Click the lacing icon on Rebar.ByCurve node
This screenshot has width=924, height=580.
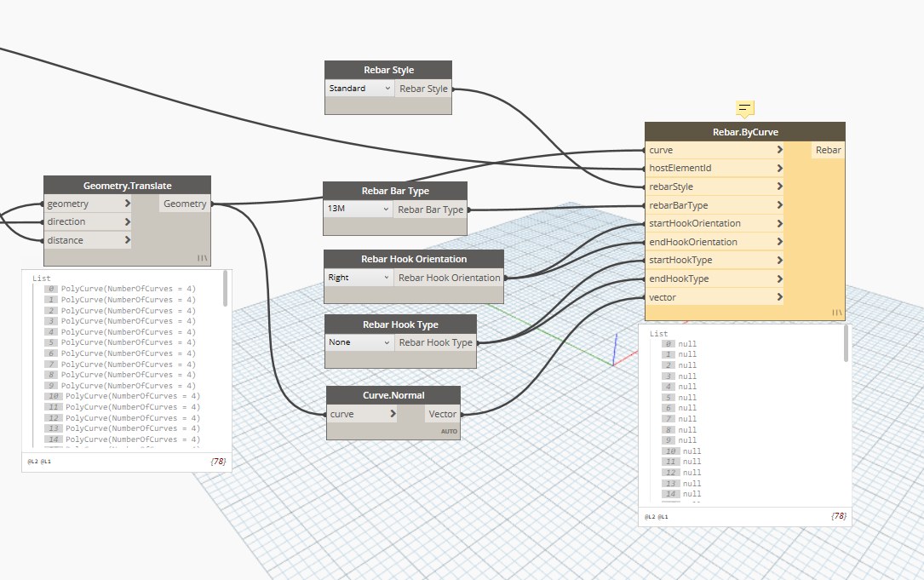(x=837, y=313)
